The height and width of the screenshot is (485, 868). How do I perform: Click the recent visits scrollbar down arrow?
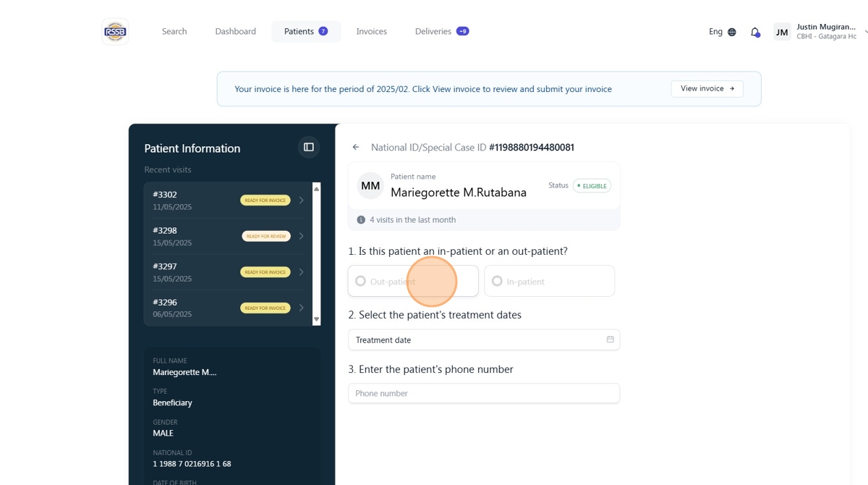(316, 319)
